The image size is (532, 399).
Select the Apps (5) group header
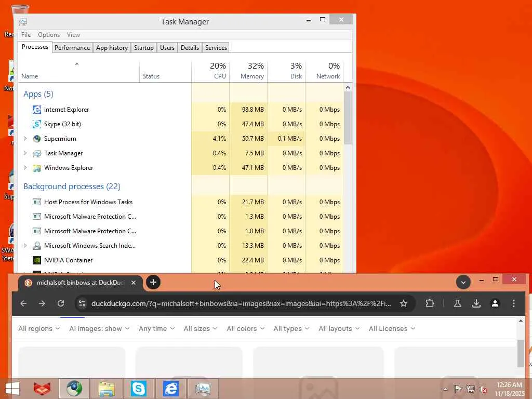point(38,94)
